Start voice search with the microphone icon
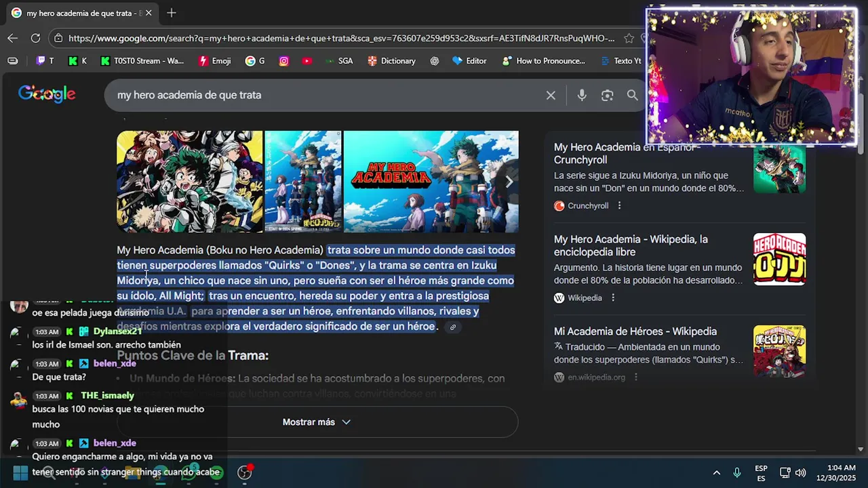 (x=582, y=96)
